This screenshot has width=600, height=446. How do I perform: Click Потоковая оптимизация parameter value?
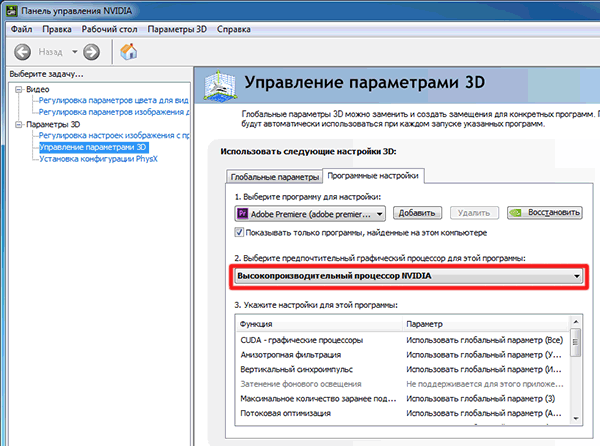click(484, 413)
